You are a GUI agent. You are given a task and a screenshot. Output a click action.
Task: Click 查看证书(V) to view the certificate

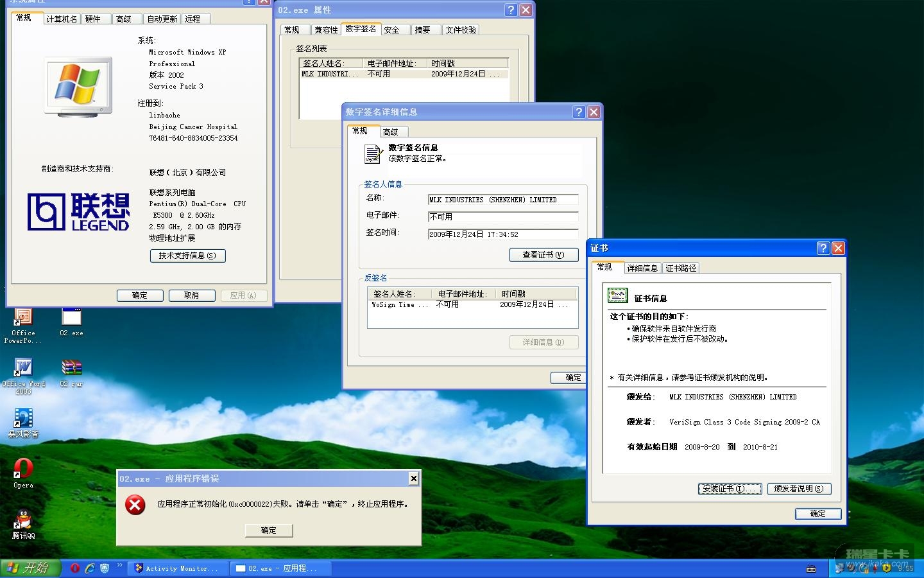(x=543, y=255)
